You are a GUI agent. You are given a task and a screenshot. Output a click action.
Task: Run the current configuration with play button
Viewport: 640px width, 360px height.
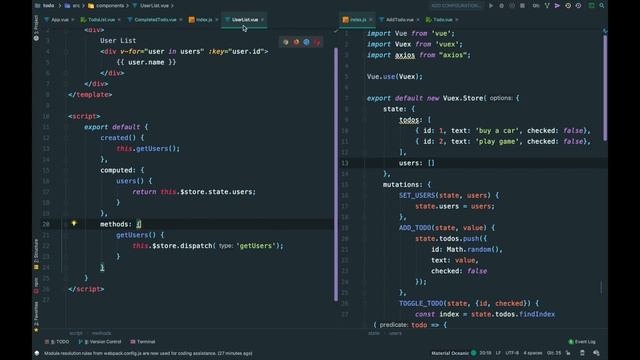[491, 6]
